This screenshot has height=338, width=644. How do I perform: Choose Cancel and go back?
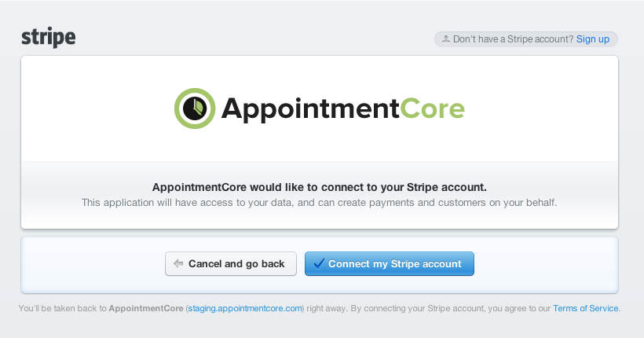[231, 263]
